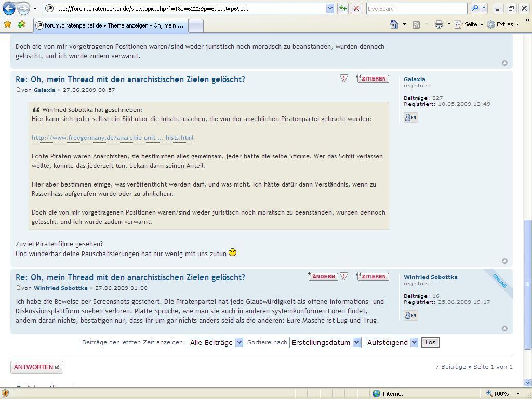Viewport: 532px width, 399px height.
Task: Stop loading with the red X icon
Action: (x=356, y=9)
